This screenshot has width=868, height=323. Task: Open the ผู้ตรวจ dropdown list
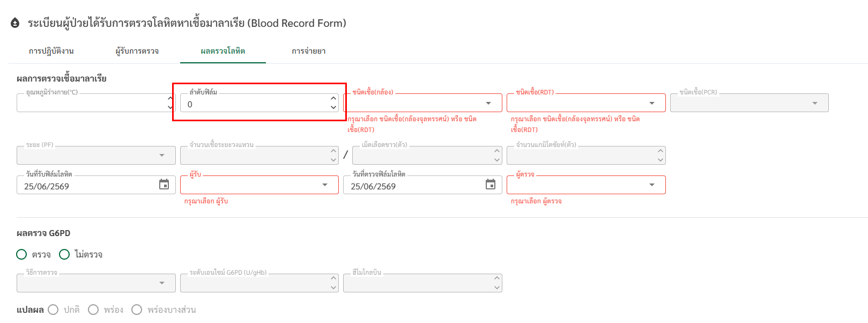pos(586,185)
